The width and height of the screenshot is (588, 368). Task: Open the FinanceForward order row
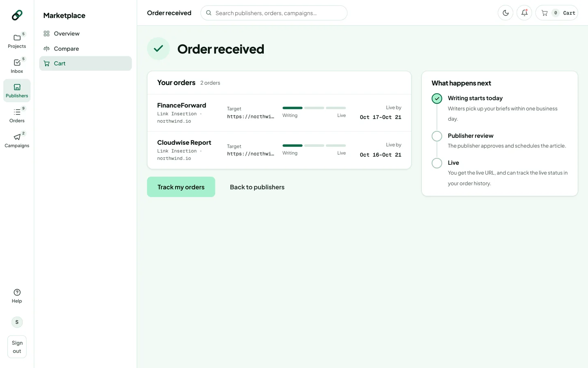coord(279,113)
